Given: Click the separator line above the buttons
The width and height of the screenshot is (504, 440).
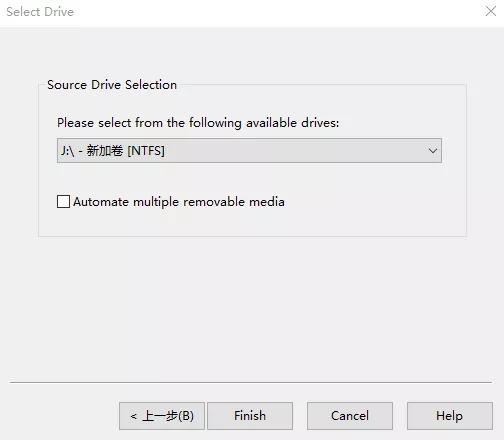Looking at the screenshot, I should [251, 382].
